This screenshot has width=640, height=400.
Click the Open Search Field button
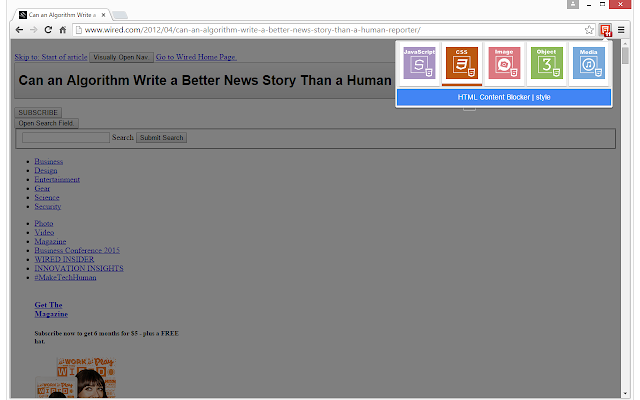(x=47, y=123)
